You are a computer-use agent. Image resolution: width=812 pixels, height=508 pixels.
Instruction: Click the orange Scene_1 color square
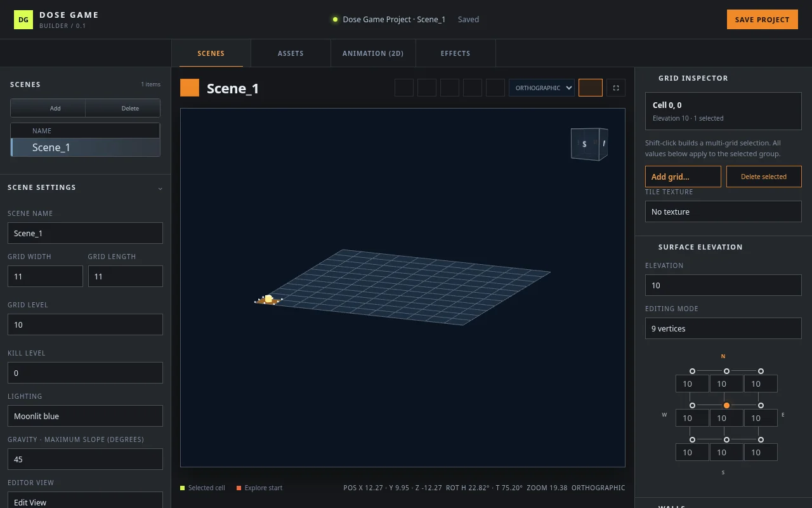pyautogui.click(x=190, y=88)
